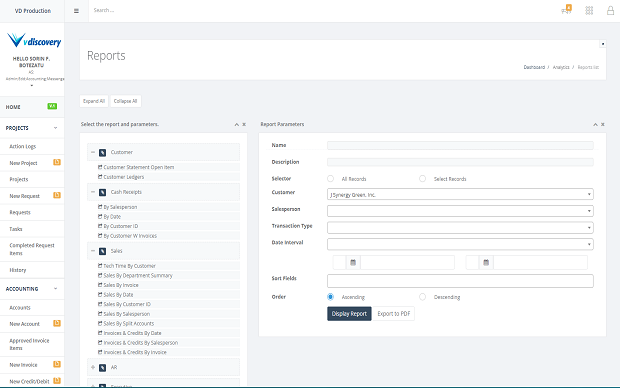Collapse the Customer tree group

click(93, 152)
